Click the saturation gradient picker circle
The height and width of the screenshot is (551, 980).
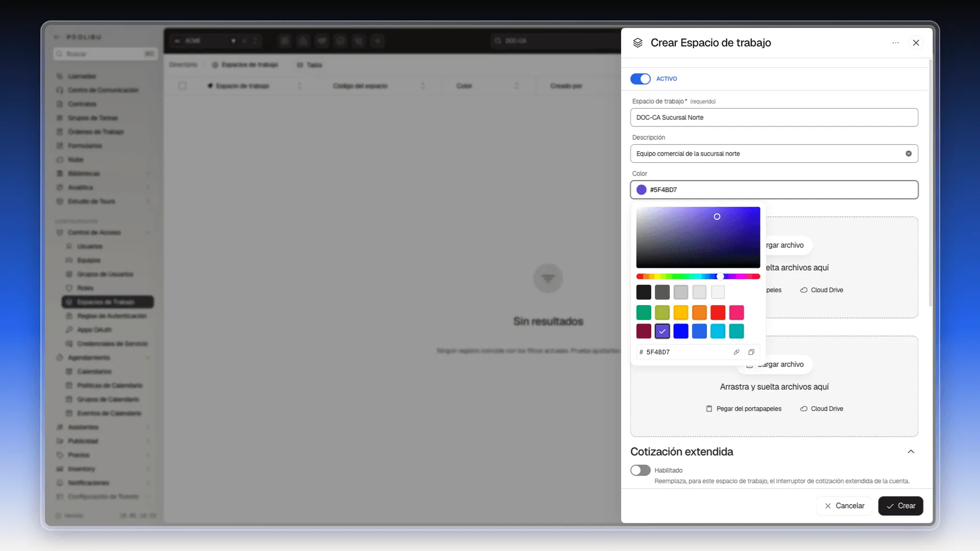(717, 217)
